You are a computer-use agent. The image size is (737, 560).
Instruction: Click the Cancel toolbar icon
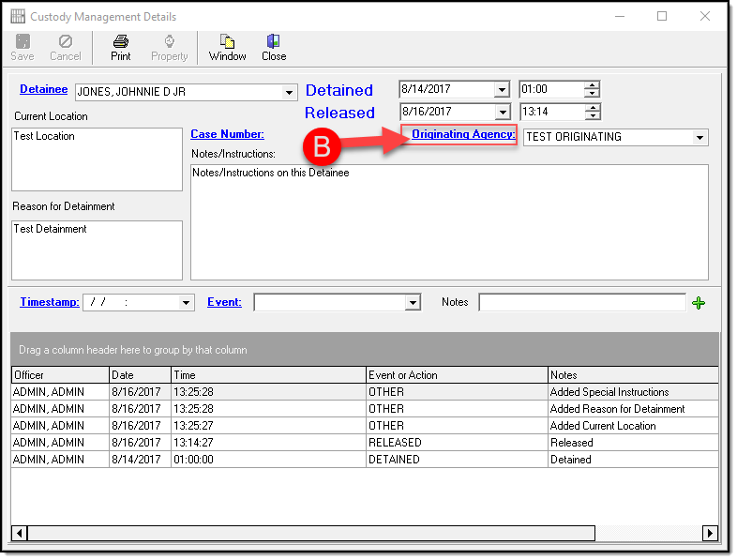point(66,41)
